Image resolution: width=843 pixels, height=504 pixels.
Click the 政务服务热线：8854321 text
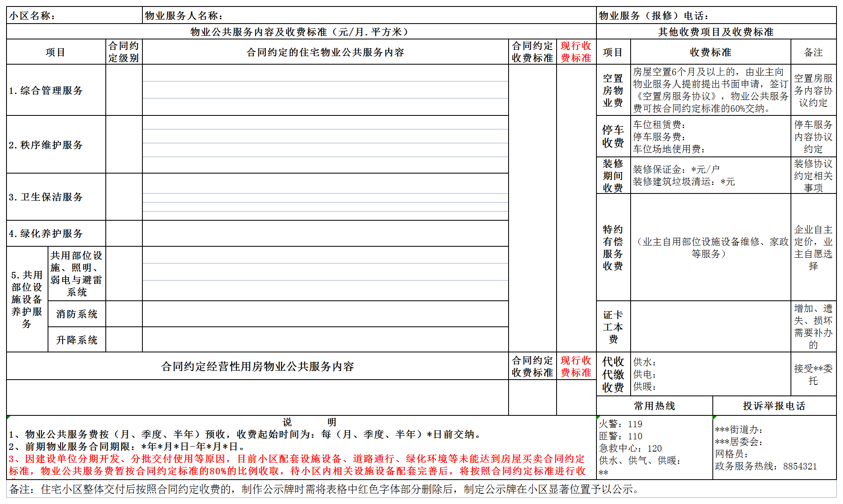pos(766,467)
